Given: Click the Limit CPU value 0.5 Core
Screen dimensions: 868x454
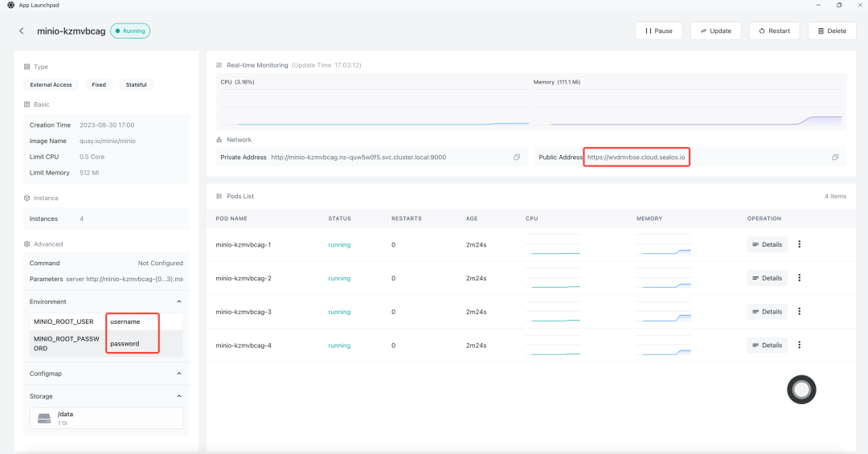Looking at the screenshot, I should coord(92,157).
